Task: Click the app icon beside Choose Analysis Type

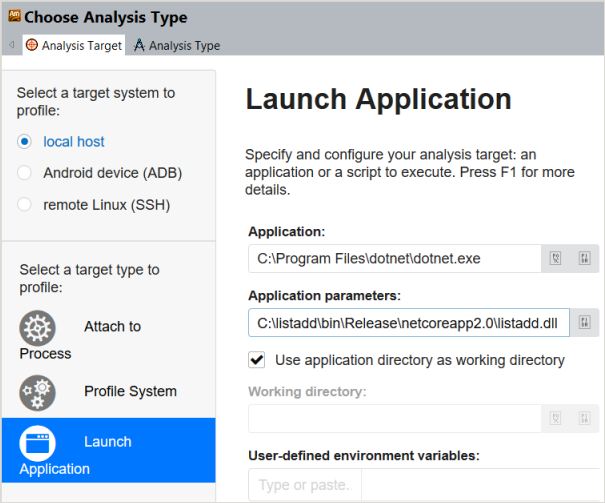Action: (x=12, y=17)
